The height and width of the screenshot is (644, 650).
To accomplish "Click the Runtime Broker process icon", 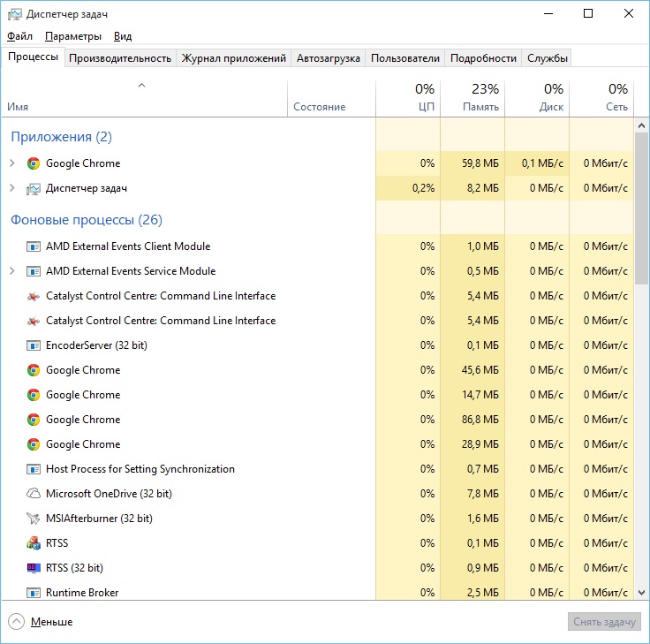I will pyautogui.click(x=34, y=593).
